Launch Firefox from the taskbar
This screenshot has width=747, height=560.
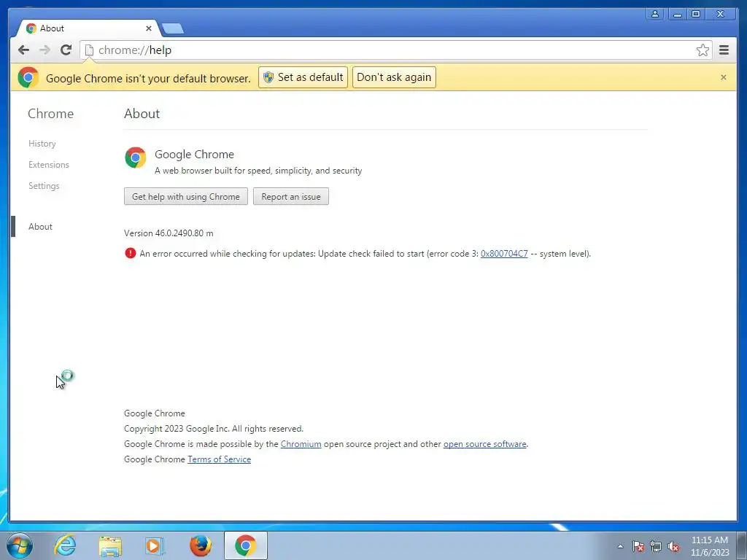click(201, 545)
